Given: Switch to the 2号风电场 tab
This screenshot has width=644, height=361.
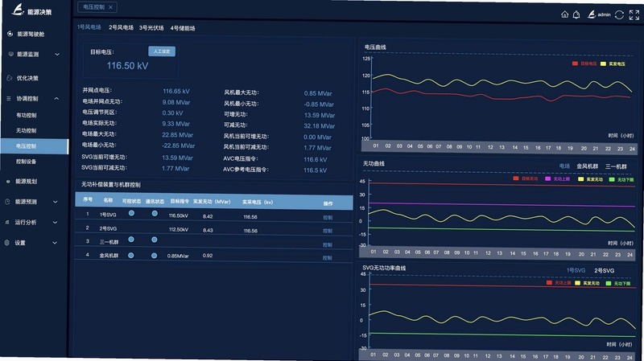Looking at the screenshot, I should pos(122,27).
